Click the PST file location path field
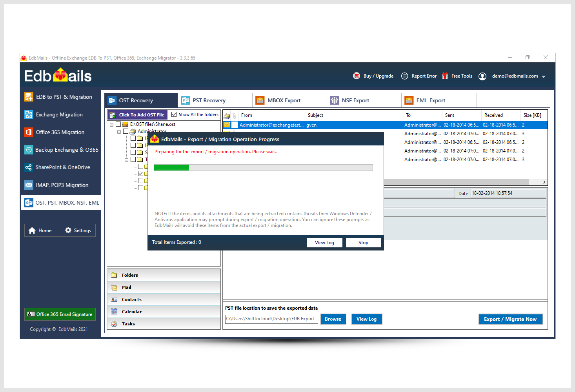 tap(271, 319)
